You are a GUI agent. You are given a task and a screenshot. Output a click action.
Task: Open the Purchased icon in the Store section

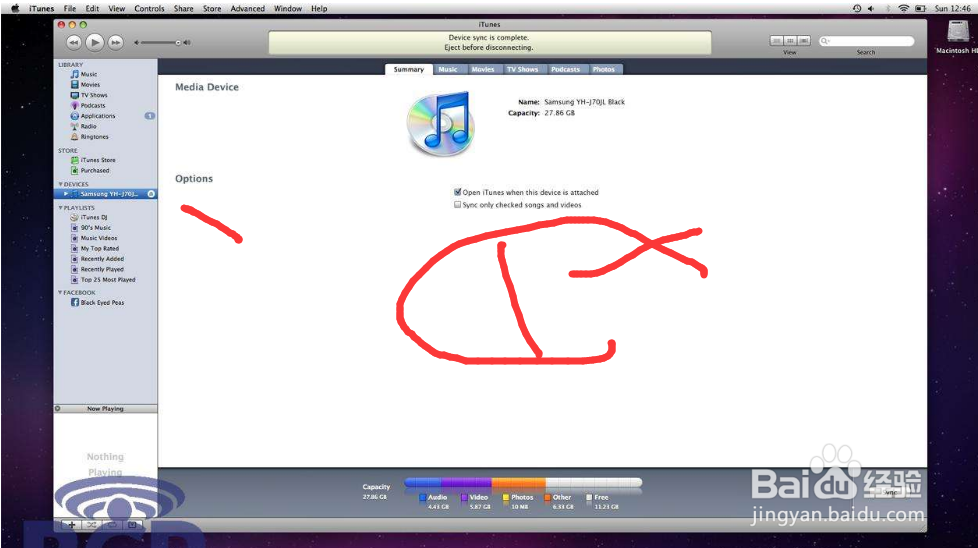coord(75,170)
